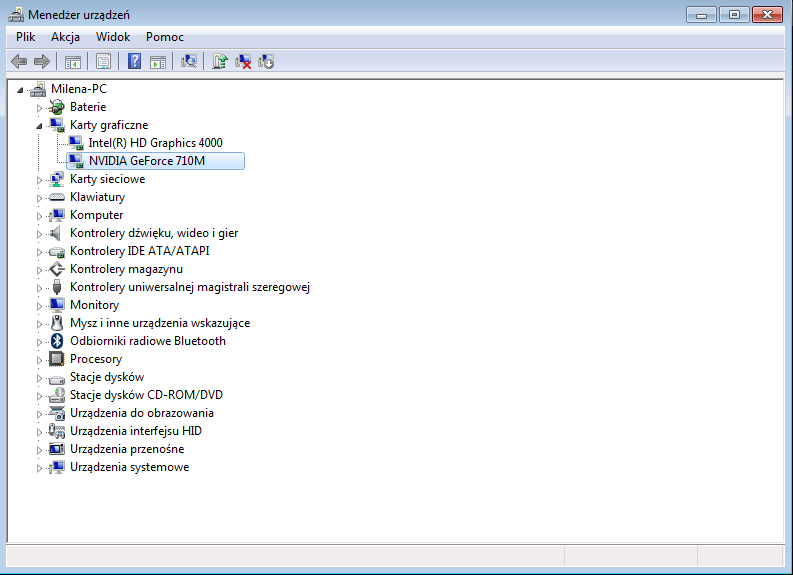This screenshot has height=575, width=793.
Task: Open the Widok menu
Action: (x=113, y=37)
